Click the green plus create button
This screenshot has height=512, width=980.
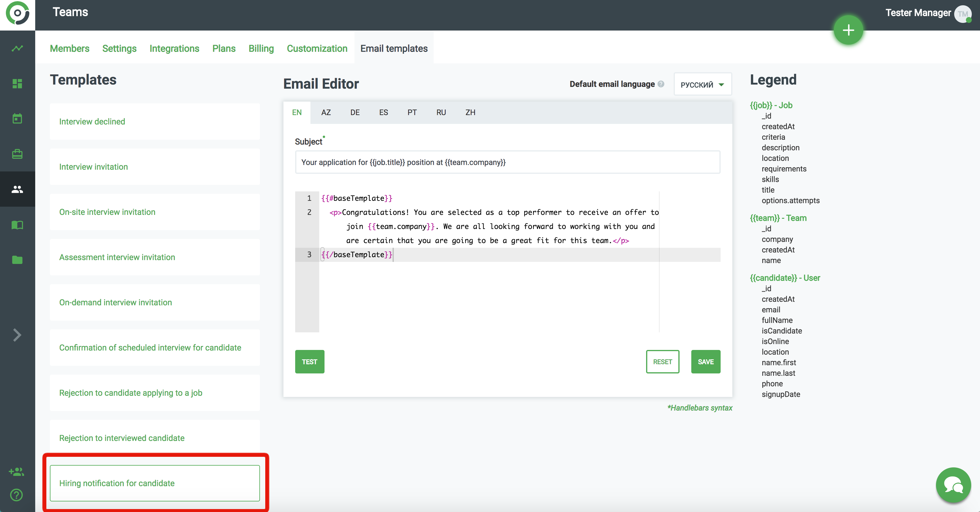(848, 30)
